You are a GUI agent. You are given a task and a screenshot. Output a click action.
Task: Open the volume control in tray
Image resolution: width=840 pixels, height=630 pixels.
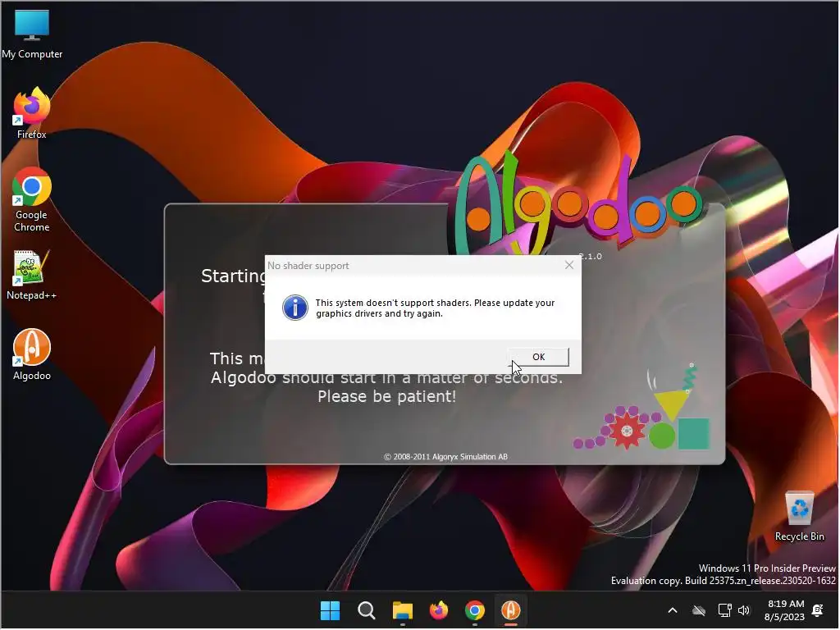tap(744, 610)
